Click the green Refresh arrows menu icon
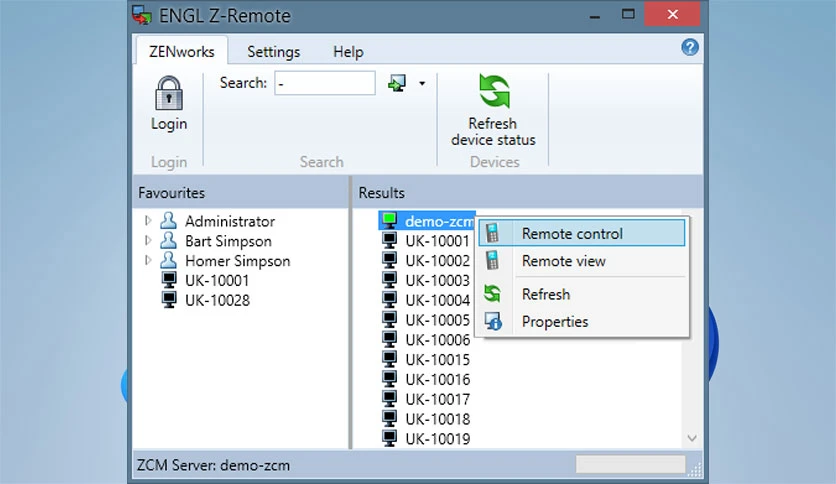This screenshot has height=484, width=836. click(x=492, y=294)
